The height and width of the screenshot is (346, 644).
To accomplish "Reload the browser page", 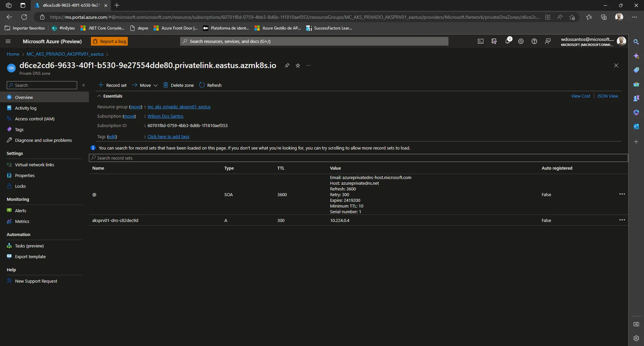I will tap(24, 17).
